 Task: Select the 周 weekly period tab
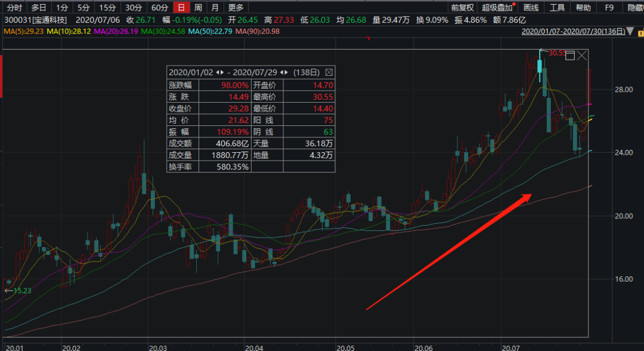pyautogui.click(x=198, y=8)
